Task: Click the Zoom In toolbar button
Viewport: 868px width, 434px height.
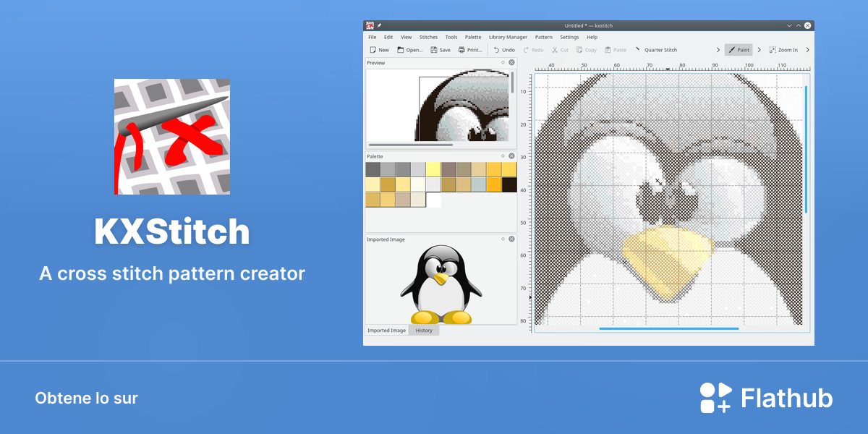Action: tap(783, 50)
